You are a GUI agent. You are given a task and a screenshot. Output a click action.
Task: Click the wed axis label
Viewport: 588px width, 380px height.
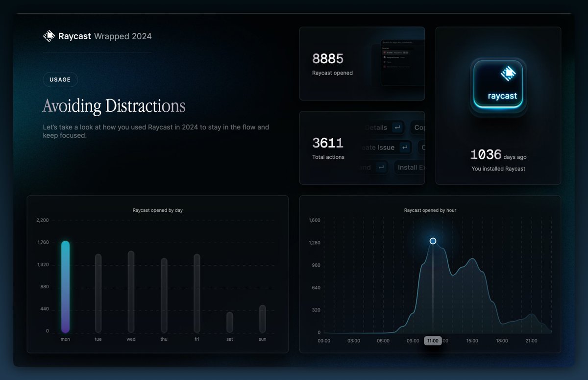click(x=131, y=339)
